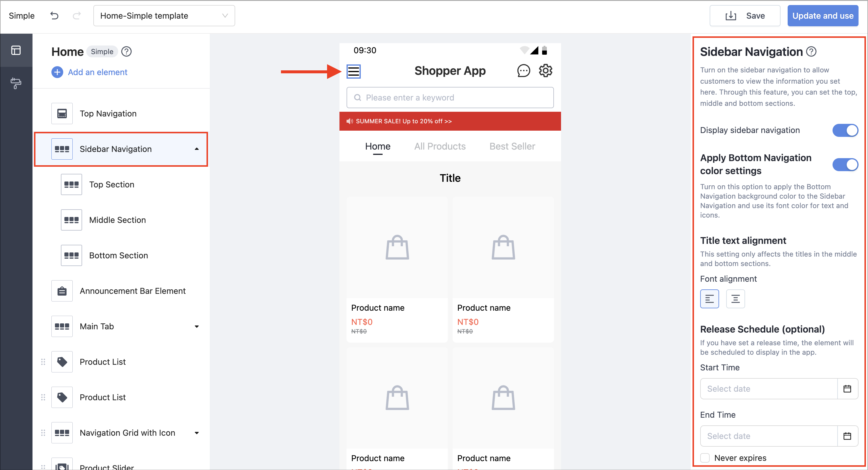Viewport: 868px width, 470px height.
Task: Click the speaker icon in Summer Sale banner
Action: 350,121
